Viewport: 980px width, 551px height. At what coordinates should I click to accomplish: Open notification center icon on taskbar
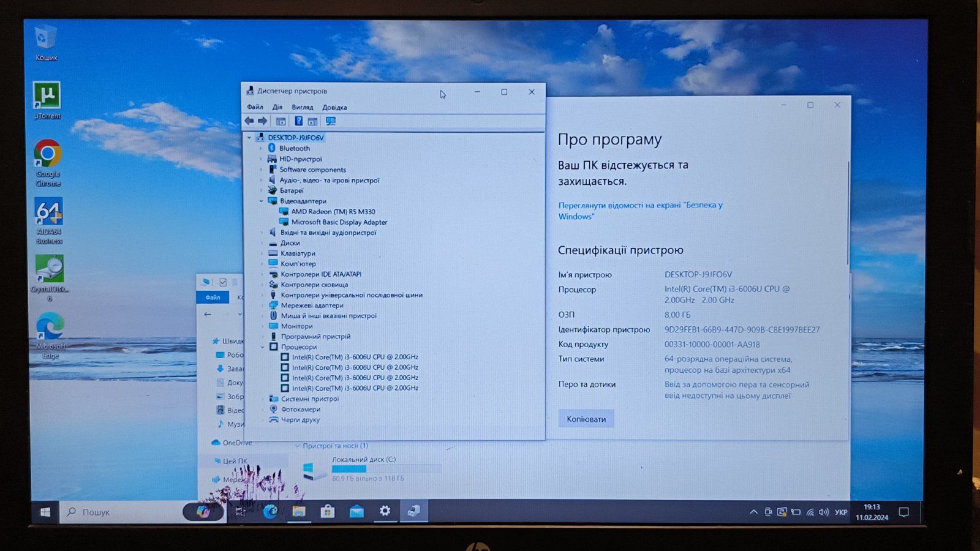click(x=903, y=512)
